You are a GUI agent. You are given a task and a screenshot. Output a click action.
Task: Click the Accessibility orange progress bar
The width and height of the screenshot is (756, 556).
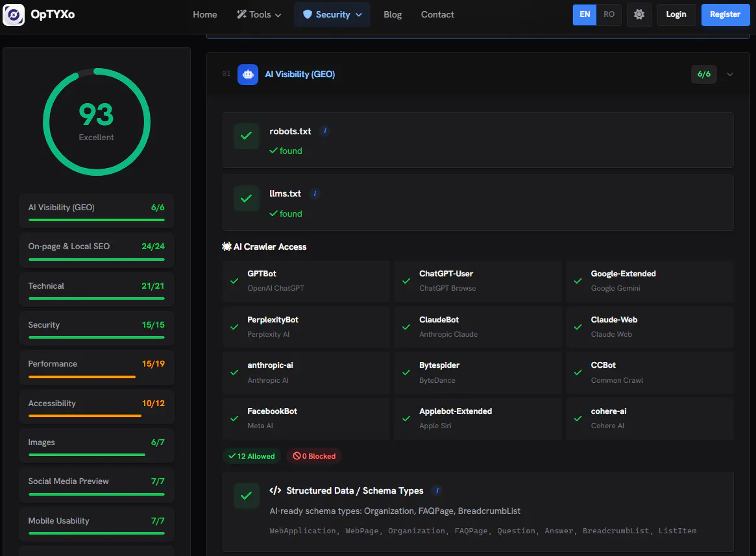pos(85,416)
